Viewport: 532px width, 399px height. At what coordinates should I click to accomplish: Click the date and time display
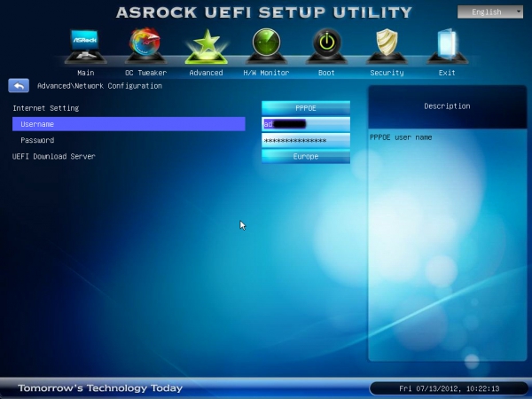pyautogui.click(x=449, y=388)
